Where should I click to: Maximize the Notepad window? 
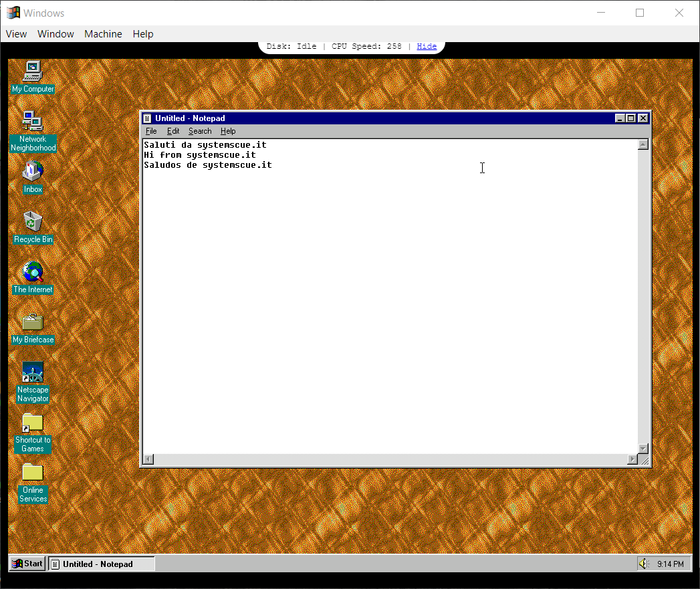630,118
